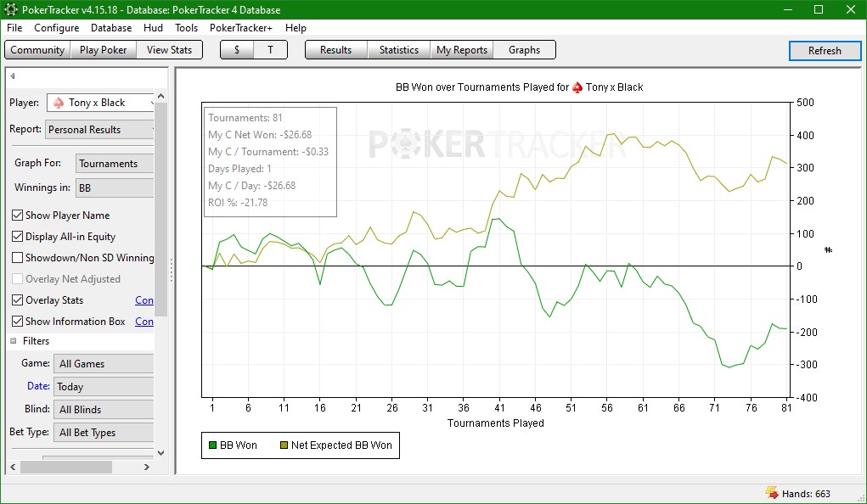Open the Player dropdown showing Tony x Black
Image resolution: width=867 pixels, height=504 pixels.
(100, 103)
